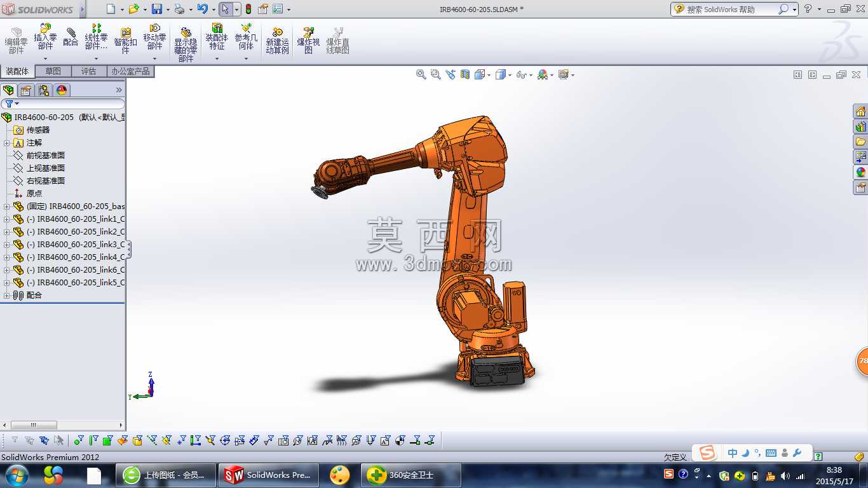
Task: Open the 插入零部件 dropdown arrow
Action: (x=45, y=58)
